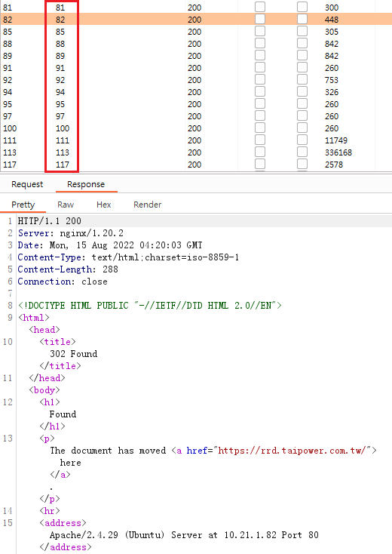Image resolution: width=392 pixels, height=554 pixels.
Task: Switch to the Request tab
Action: (x=27, y=184)
